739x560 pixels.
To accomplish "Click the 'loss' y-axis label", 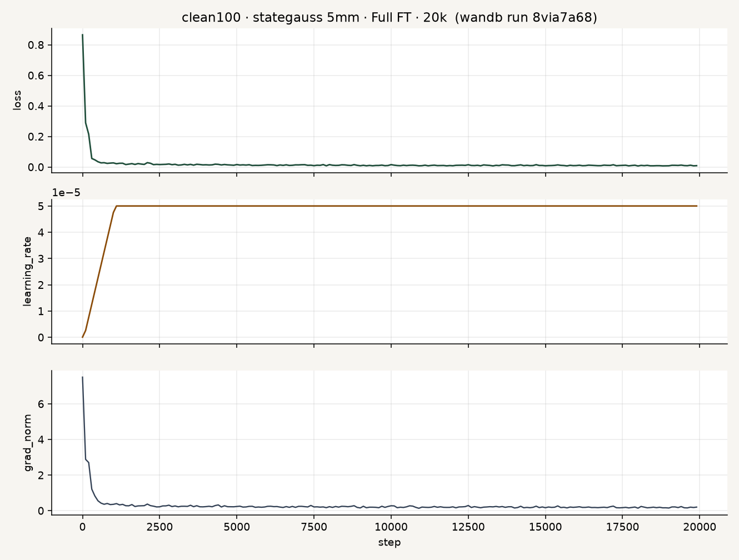I will tap(17, 101).
